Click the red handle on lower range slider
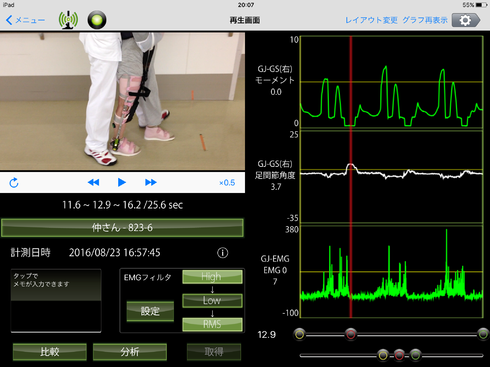Viewport: 490px width, 367px height. tap(399, 355)
